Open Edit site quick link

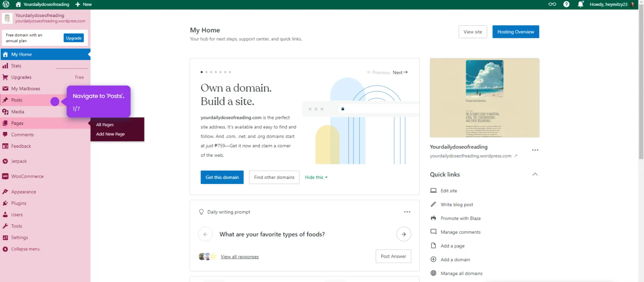(x=448, y=191)
